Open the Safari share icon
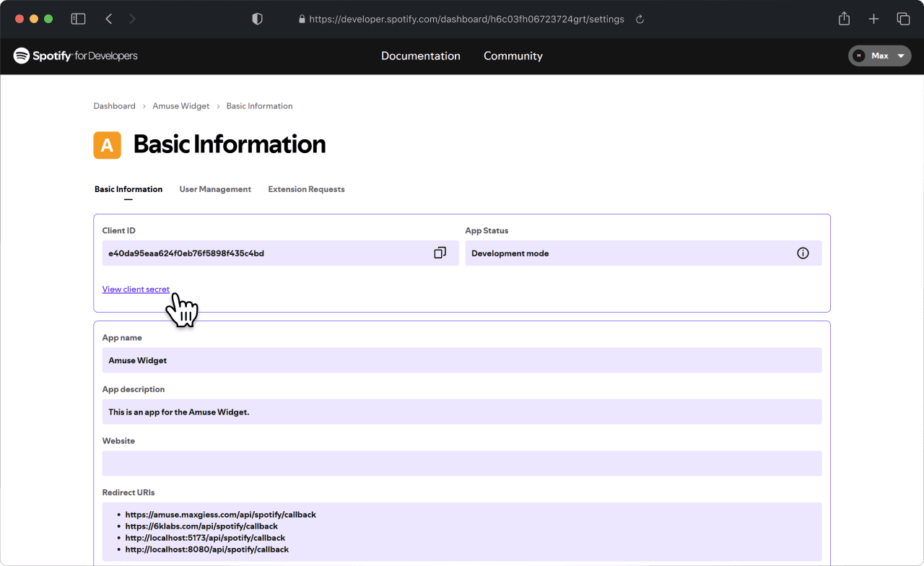924x566 pixels. pos(844,19)
